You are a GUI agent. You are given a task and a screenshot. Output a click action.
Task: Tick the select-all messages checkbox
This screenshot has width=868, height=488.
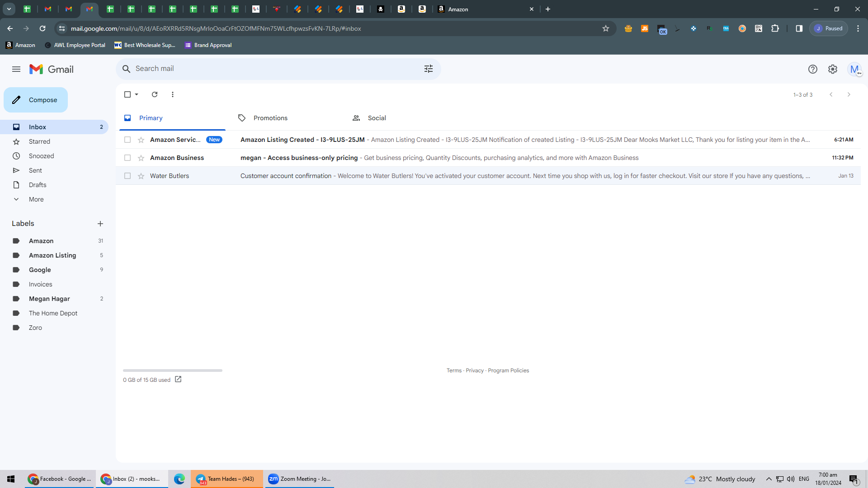(x=127, y=94)
